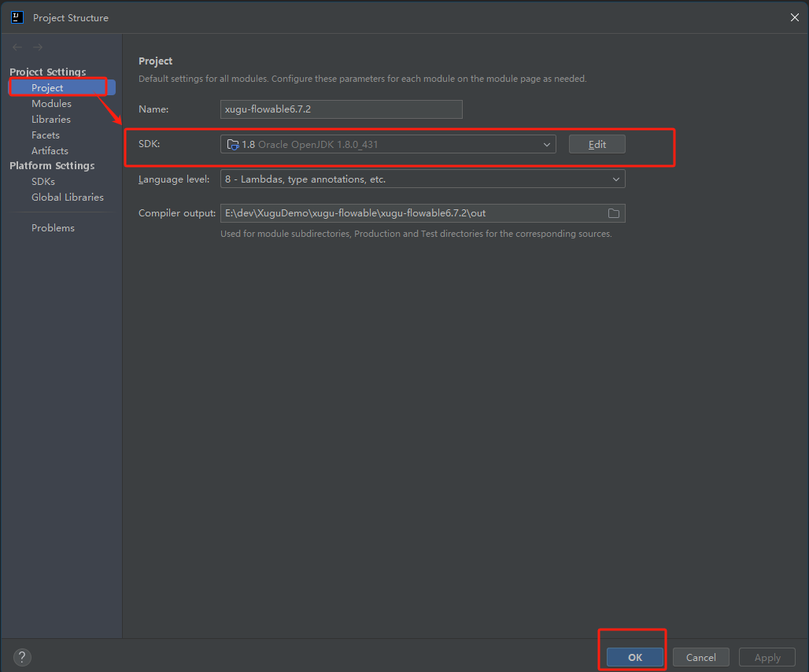The height and width of the screenshot is (672, 809).
Task: Open the Modules settings page
Action: click(x=51, y=104)
